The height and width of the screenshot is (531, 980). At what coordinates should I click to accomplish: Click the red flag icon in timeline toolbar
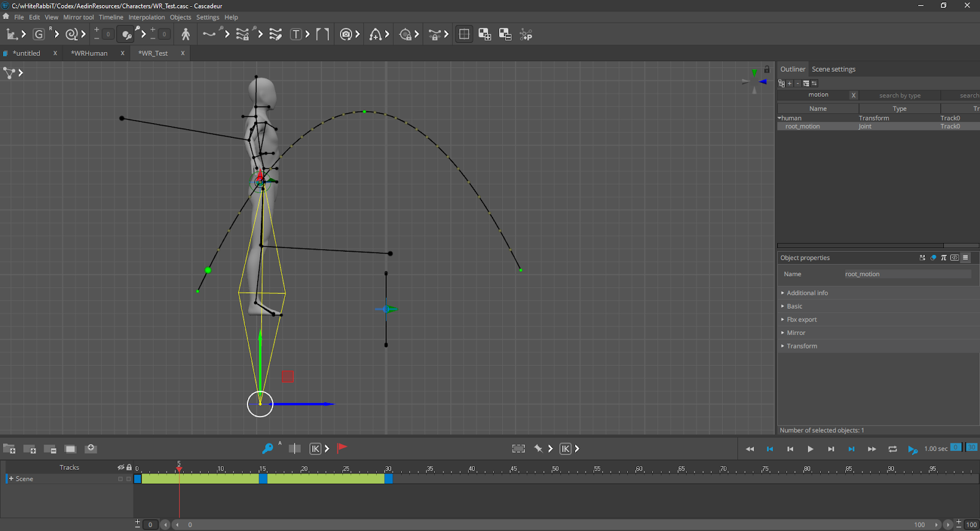(342, 448)
